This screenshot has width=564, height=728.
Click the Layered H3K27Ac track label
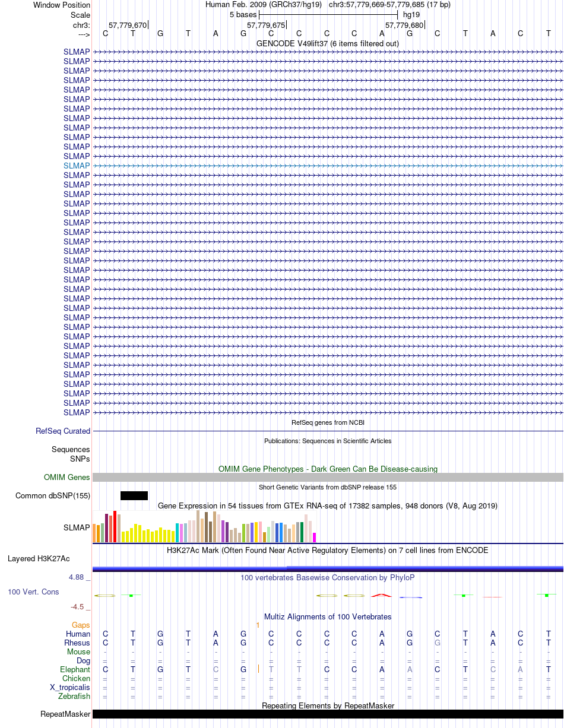pos(39,558)
